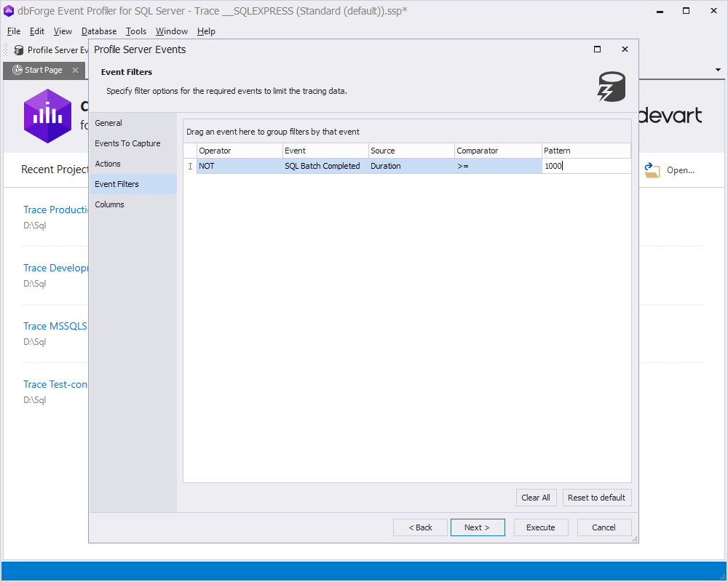
Task: Click the Comparator column header
Action: click(x=498, y=151)
